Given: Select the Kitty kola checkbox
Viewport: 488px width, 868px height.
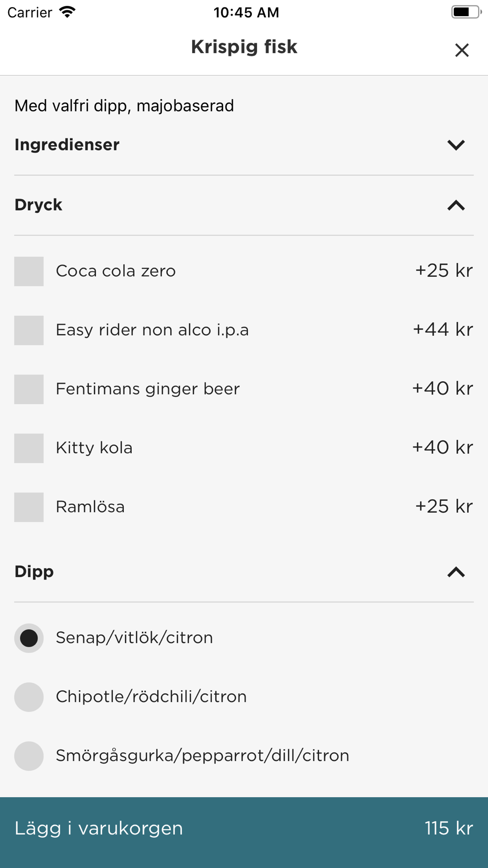Looking at the screenshot, I should pyautogui.click(x=29, y=448).
